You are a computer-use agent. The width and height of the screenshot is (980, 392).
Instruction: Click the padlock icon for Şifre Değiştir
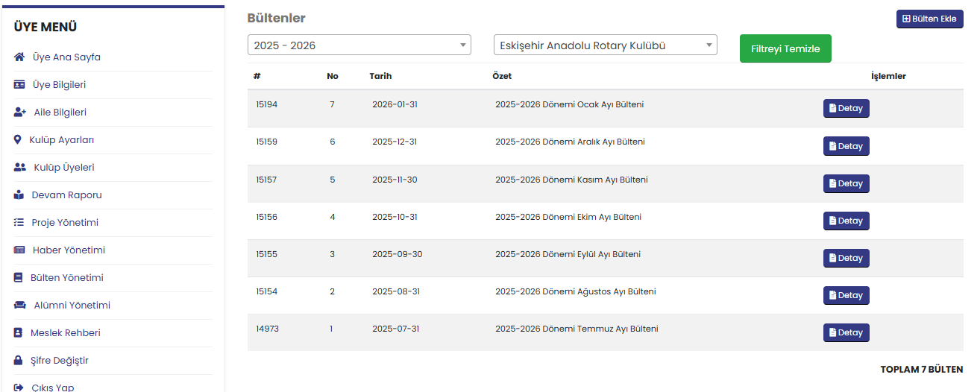19,361
